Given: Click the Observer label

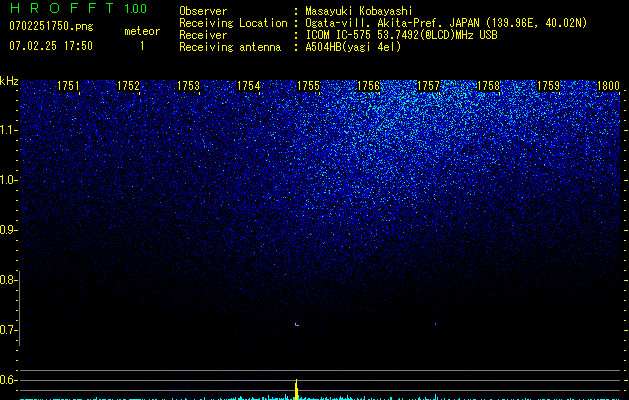Looking at the screenshot, I should coord(203,11).
